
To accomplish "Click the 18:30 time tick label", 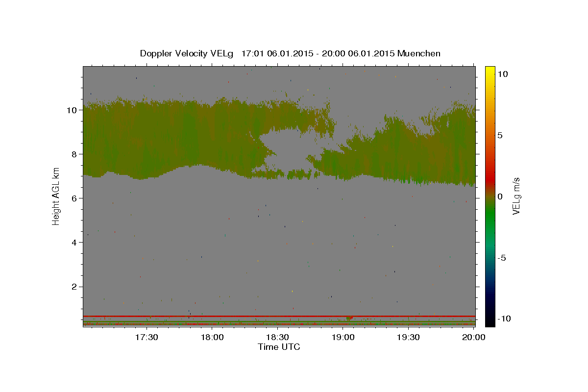I will (x=277, y=337).
